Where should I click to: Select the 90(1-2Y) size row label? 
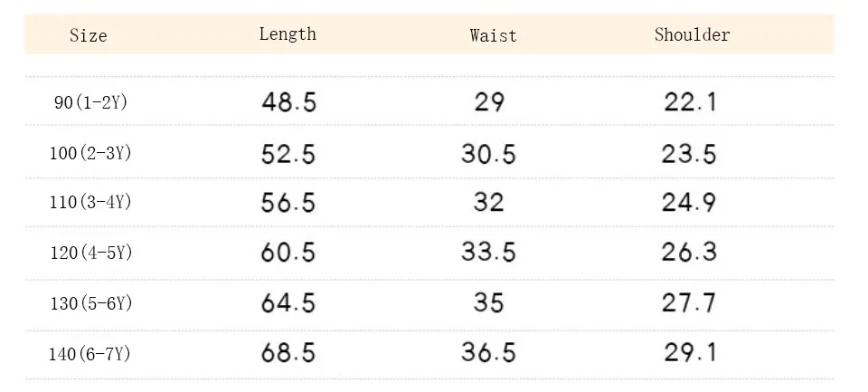90,102
